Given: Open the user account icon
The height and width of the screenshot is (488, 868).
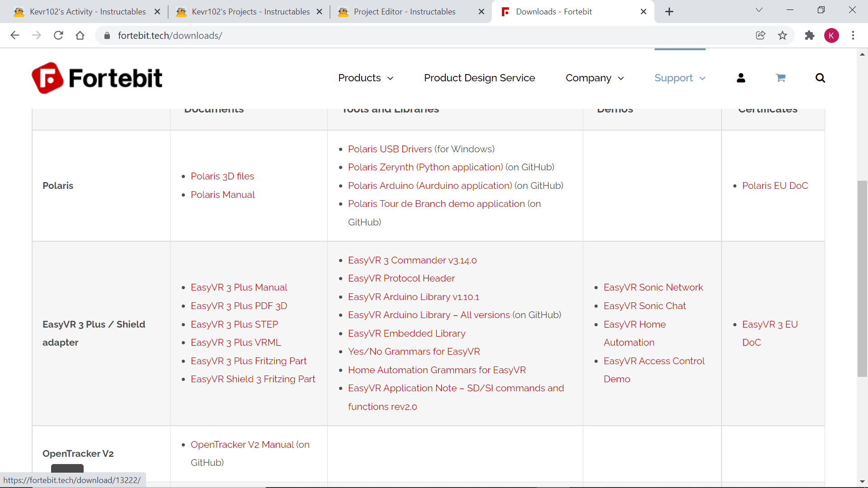Looking at the screenshot, I should click(x=741, y=78).
